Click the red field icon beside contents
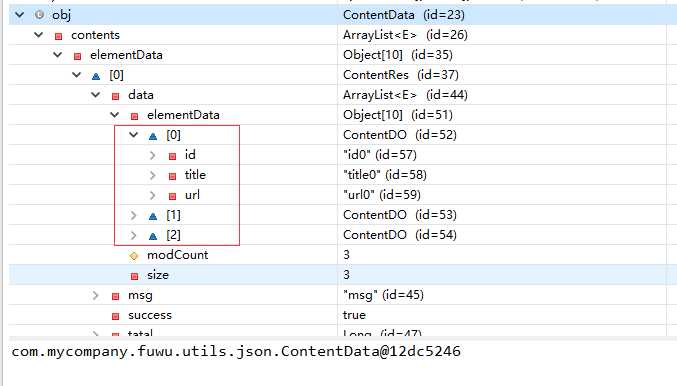677x386 pixels. pyautogui.click(x=58, y=36)
